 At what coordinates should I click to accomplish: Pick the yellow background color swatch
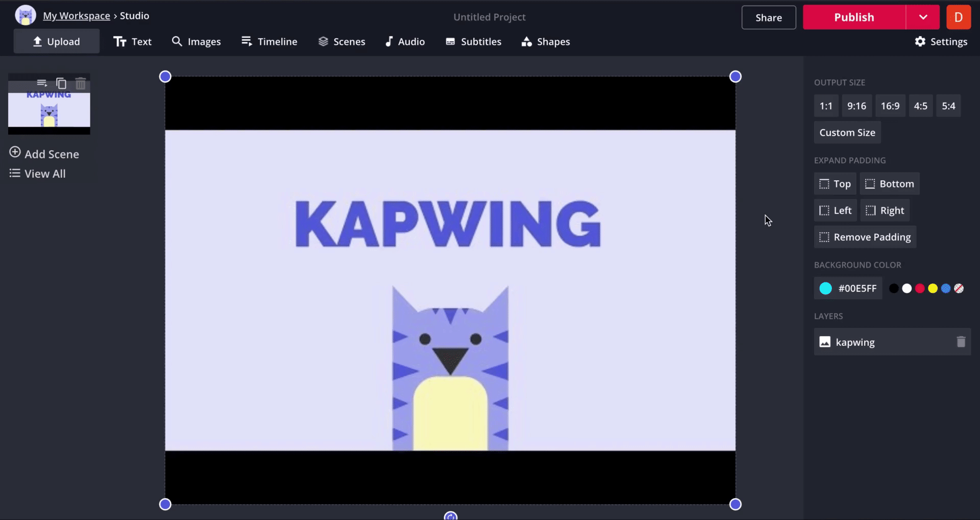tap(933, 289)
